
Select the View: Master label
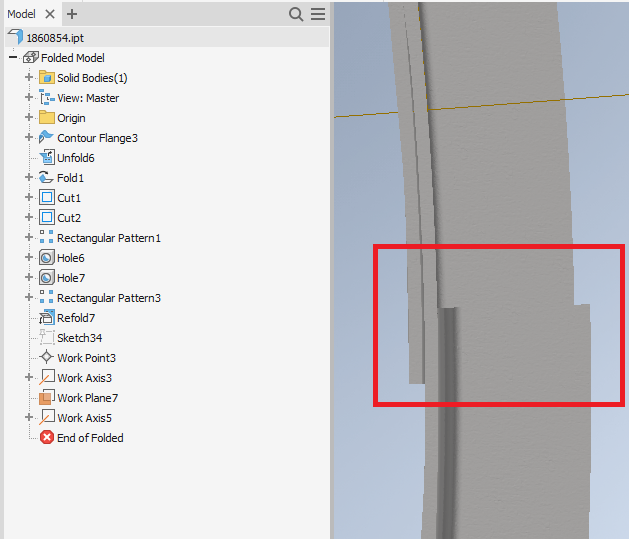tap(88, 98)
